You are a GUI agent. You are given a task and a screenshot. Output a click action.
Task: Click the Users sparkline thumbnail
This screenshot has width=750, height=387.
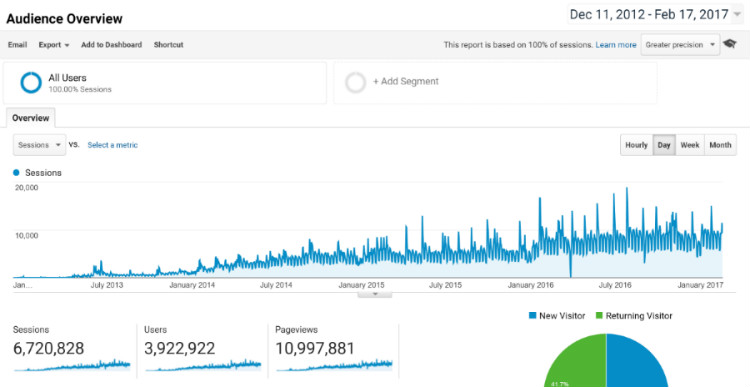[203, 365]
